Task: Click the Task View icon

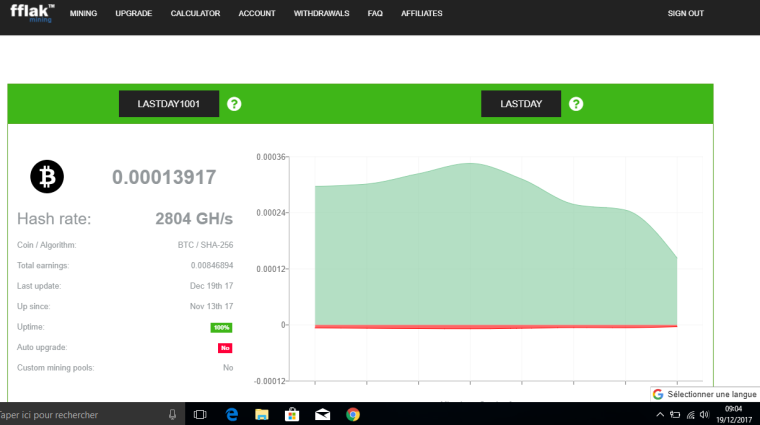Action: point(199,414)
